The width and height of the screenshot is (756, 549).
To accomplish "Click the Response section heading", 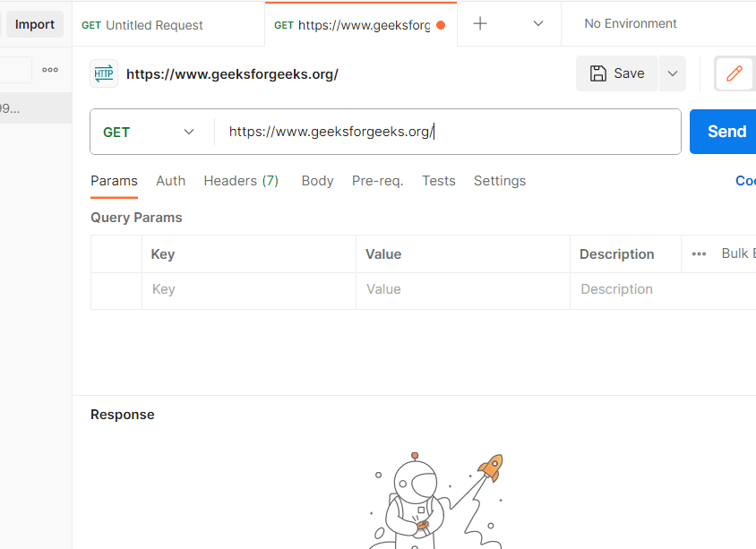I will pos(123,415).
